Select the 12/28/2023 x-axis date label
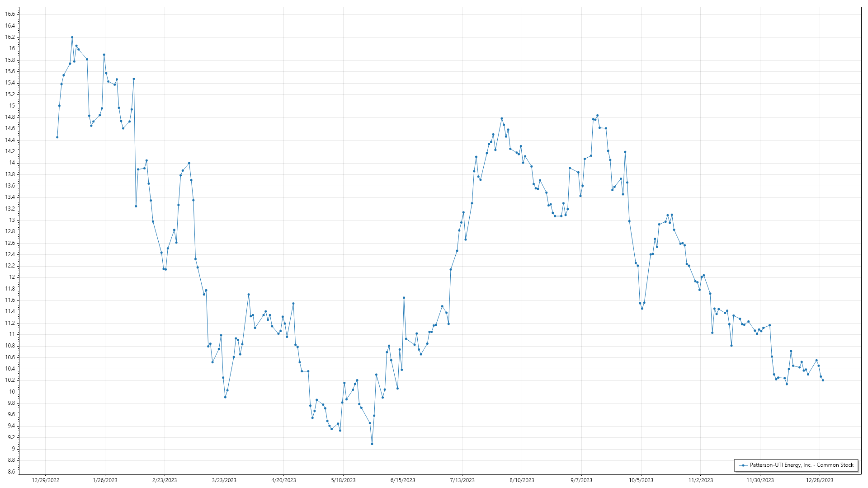 [x=820, y=480]
